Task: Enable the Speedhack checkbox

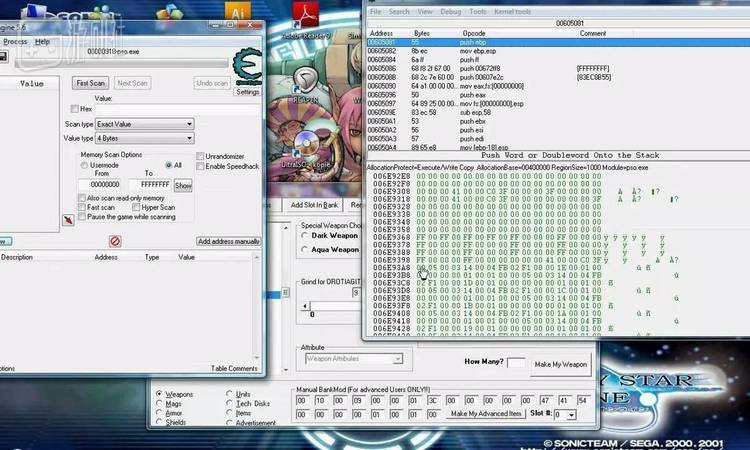Action: point(200,166)
